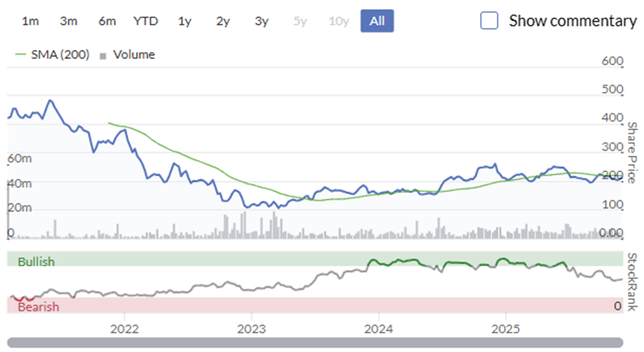Image resolution: width=644 pixels, height=352 pixels.
Task: Click the StockRank axis title
Action: [632, 281]
